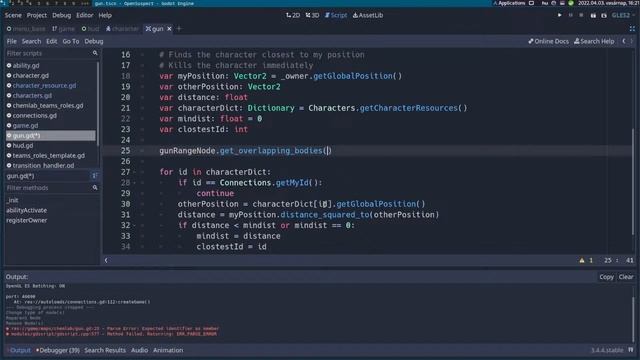Switch to the 2D workspace
Screen dimensions: 640x360
[x=293, y=15]
